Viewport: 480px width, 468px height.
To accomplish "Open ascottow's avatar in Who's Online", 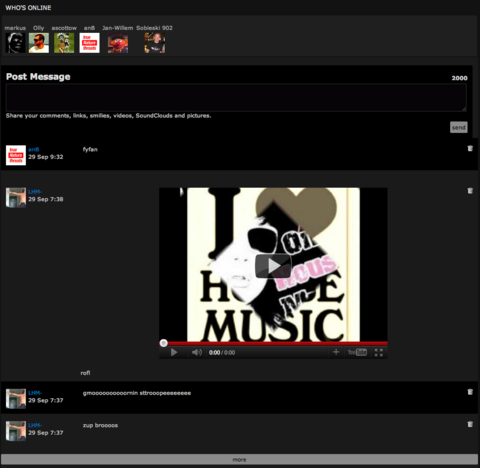I will (x=64, y=43).
